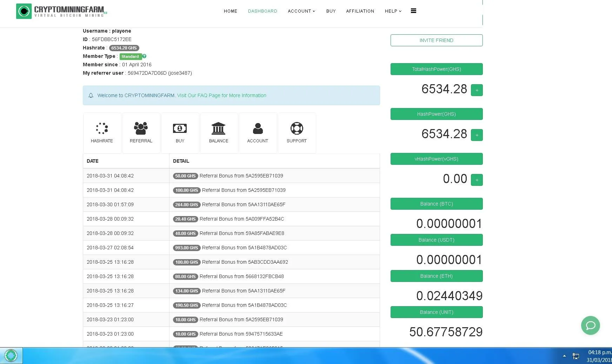
Task: Open the Referral tile
Action: pos(141,133)
